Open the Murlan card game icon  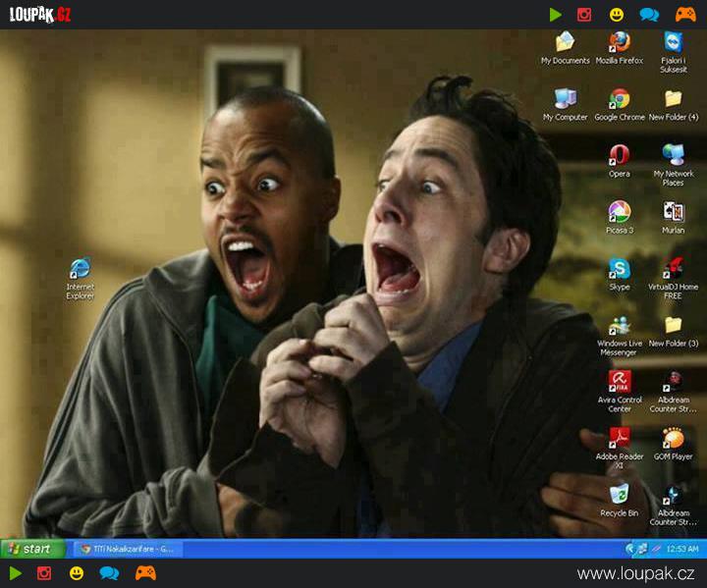point(674,217)
